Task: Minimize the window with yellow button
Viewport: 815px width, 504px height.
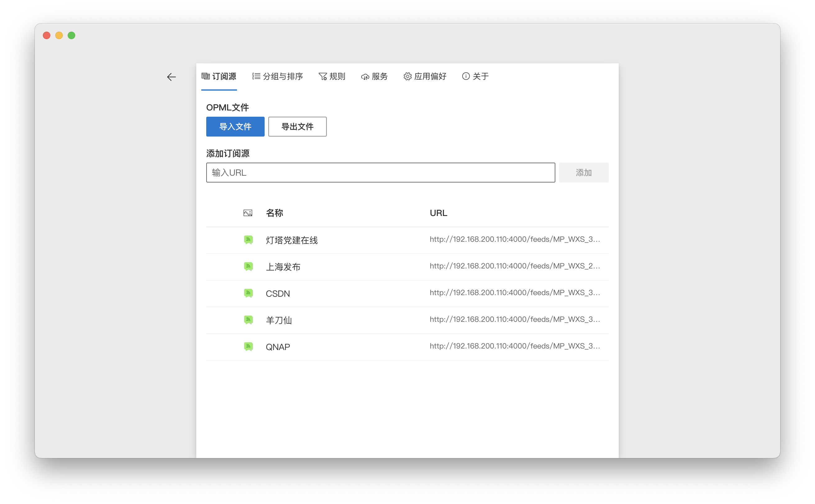Action: (x=59, y=35)
